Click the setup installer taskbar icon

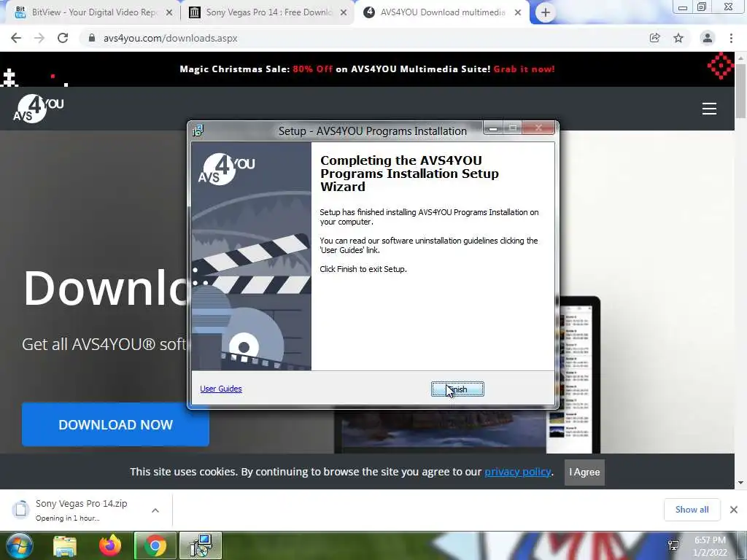click(201, 545)
